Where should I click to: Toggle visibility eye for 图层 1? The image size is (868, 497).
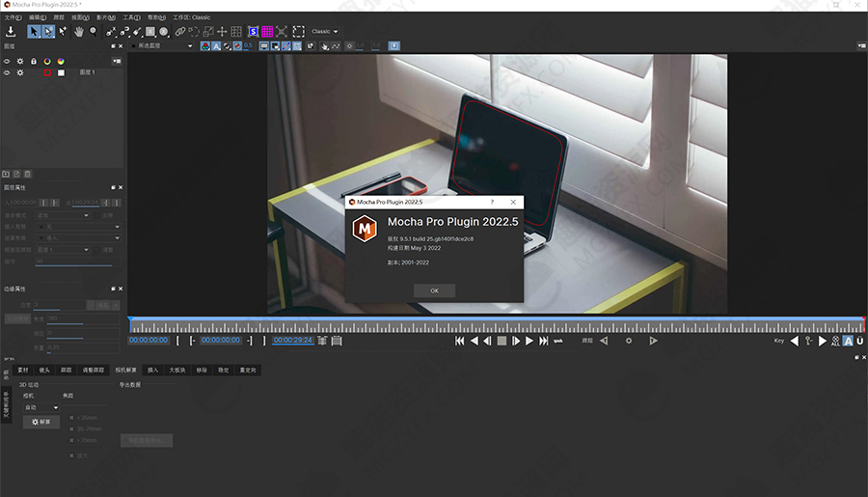7,72
